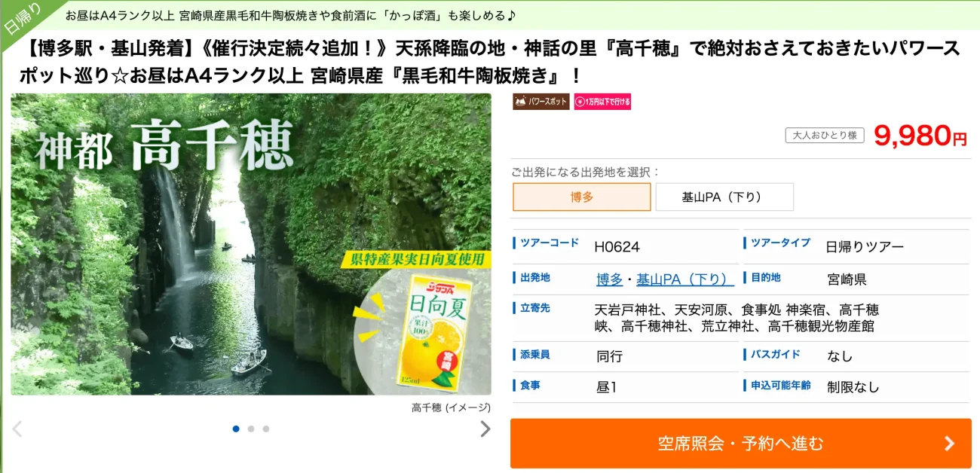
Task: Open the 博多 departure link
Action: pos(609,279)
